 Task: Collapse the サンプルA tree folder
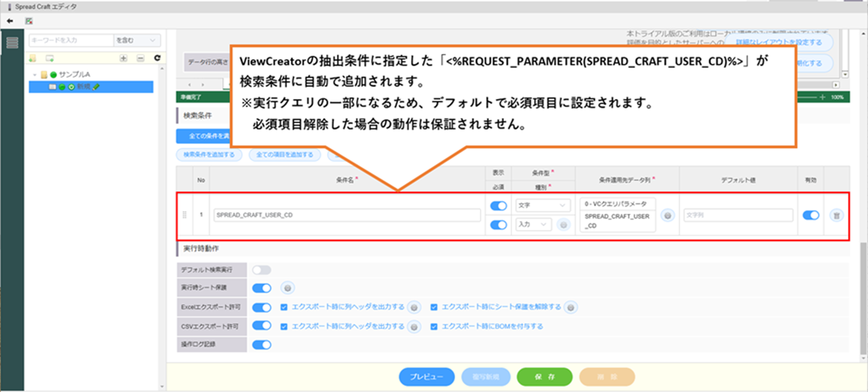[x=35, y=75]
